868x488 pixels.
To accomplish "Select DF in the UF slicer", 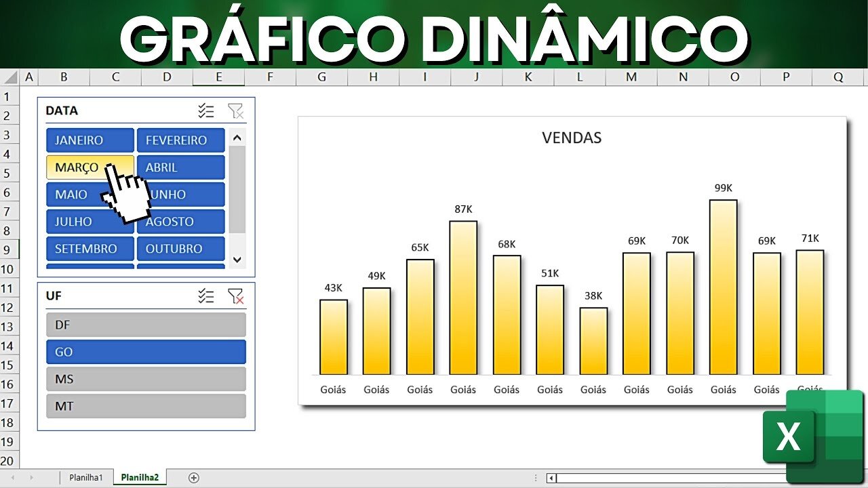I will pos(146,325).
